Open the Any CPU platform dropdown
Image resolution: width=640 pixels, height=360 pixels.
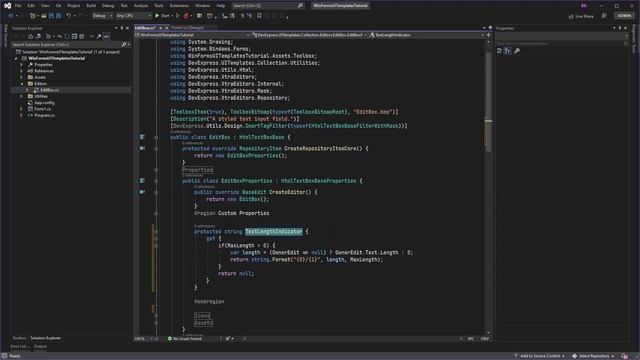click(x=133, y=16)
